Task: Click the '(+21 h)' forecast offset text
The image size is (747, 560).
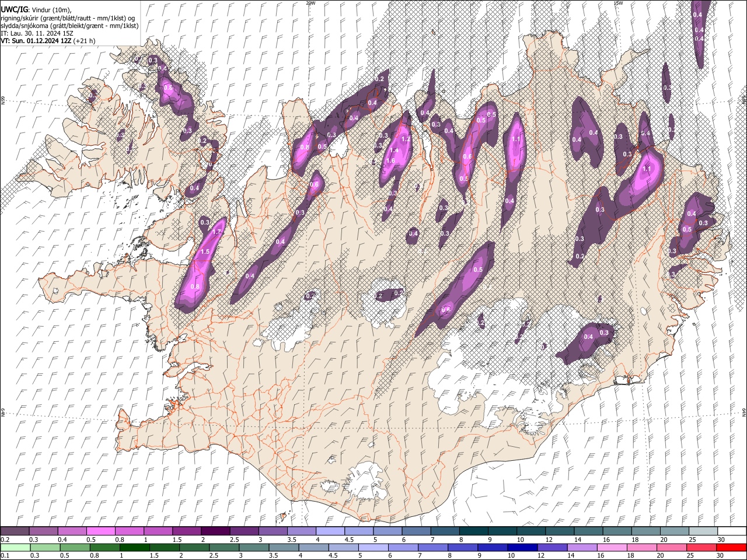Action: (x=85, y=41)
